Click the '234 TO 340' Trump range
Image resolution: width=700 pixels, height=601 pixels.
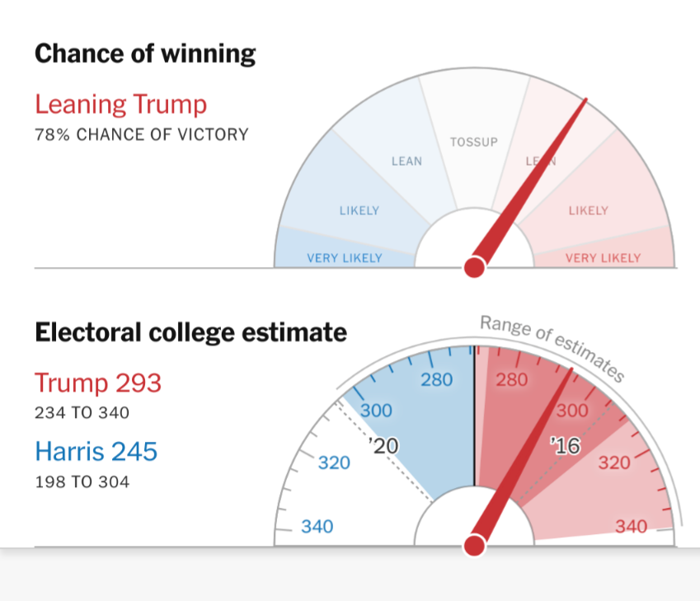click(82, 412)
